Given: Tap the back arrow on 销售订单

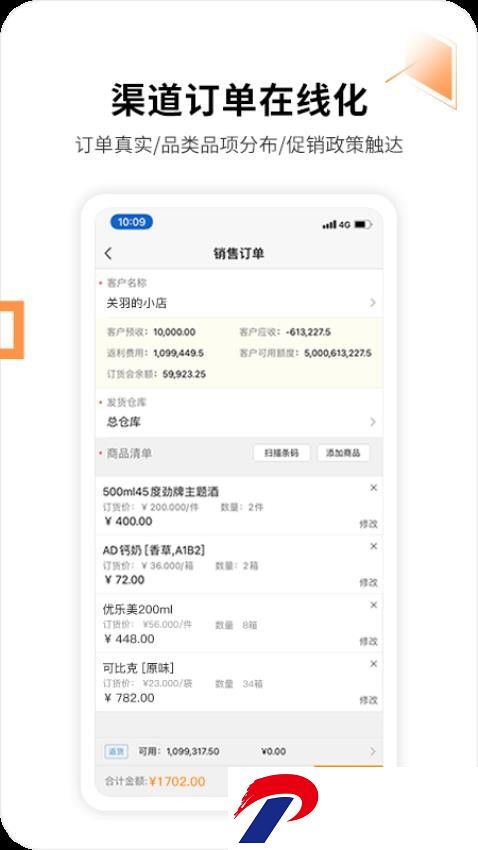Looking at the screenshot, I should click(x=108, y=253).
